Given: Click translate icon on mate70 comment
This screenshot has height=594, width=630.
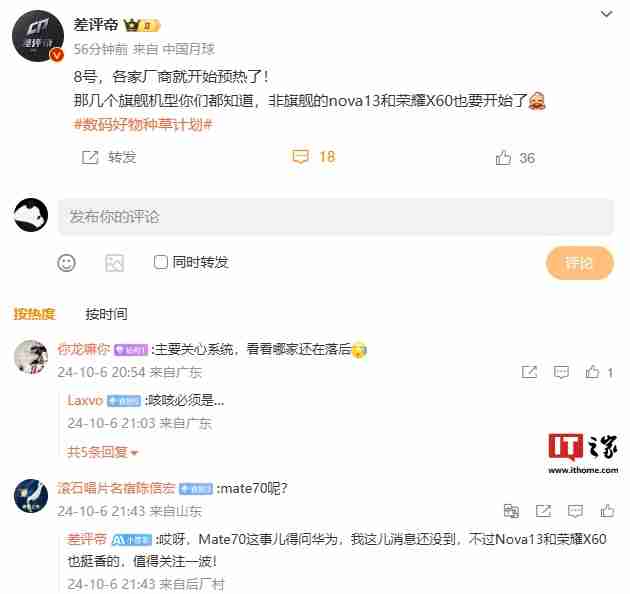Looking at the screenshot, I should 511,511.
